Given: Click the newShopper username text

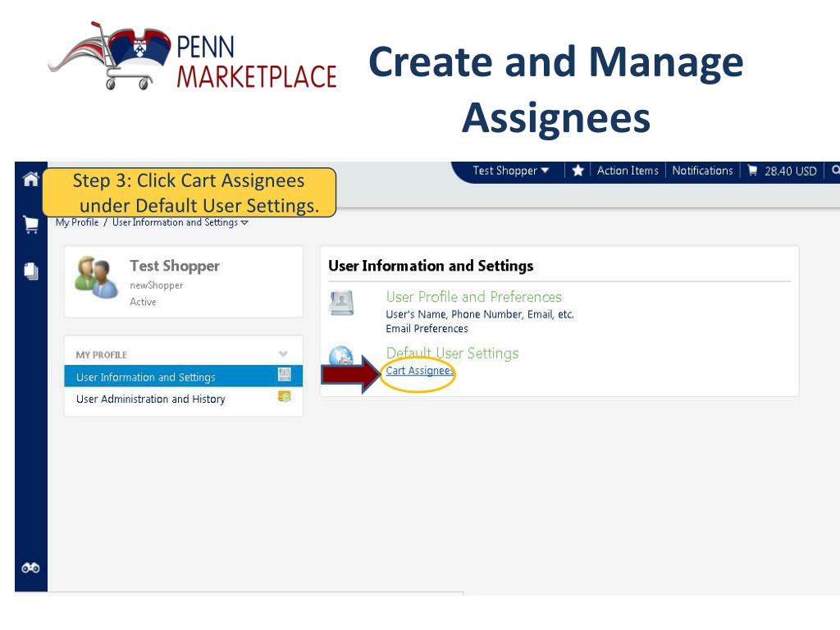Looking at the screenshot, I should (x=157, y=285).
